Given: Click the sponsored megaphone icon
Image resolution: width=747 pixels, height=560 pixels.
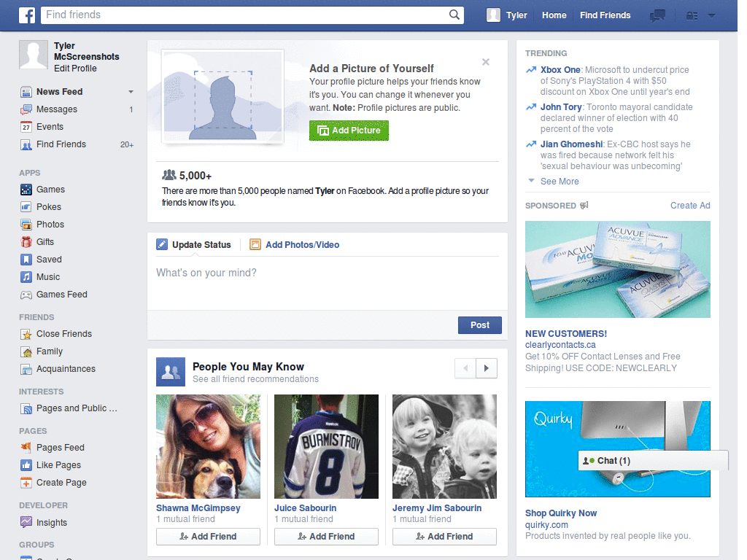Looking at the screenshot, I should [x=584, y=205].
